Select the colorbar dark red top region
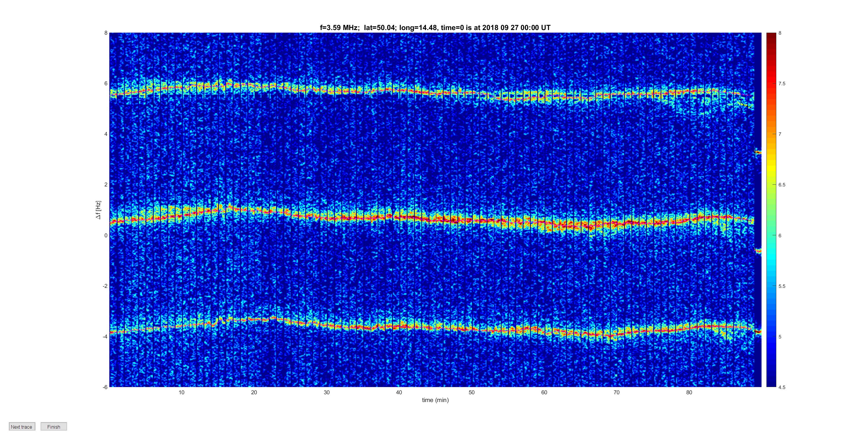Viewport: 868px width, 435px height. pos(771,39)
